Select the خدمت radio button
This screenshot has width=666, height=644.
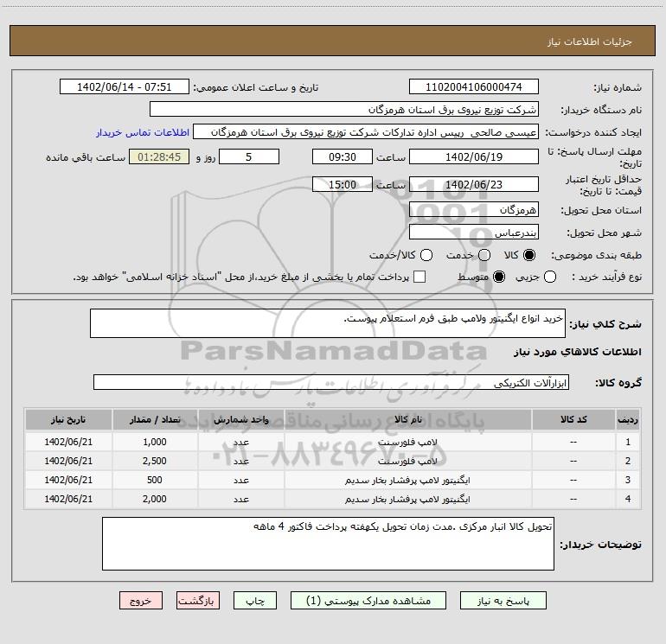click(484, 255)
